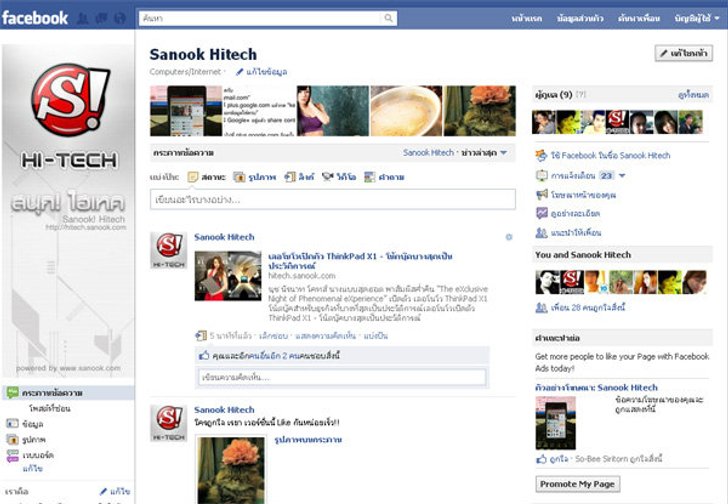
Task: Click the edit page button at top right
Action: pyautogui.click(x=684, y=53)
